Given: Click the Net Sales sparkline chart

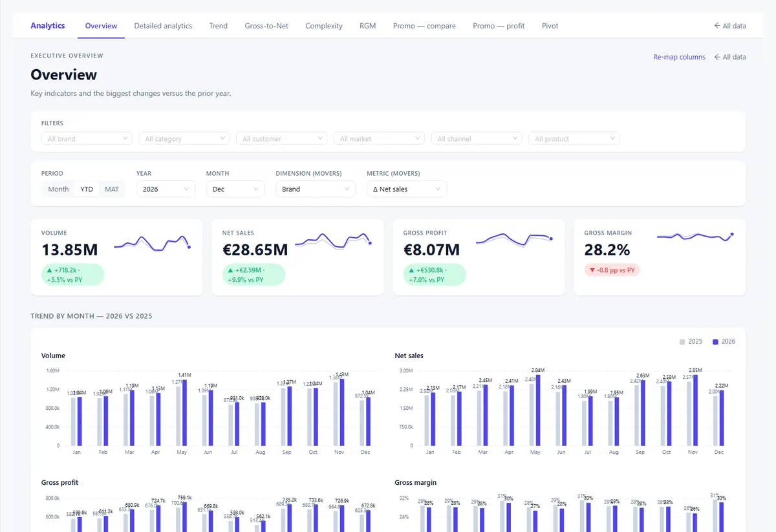Looking at the screenshot, I should (333, 240).
